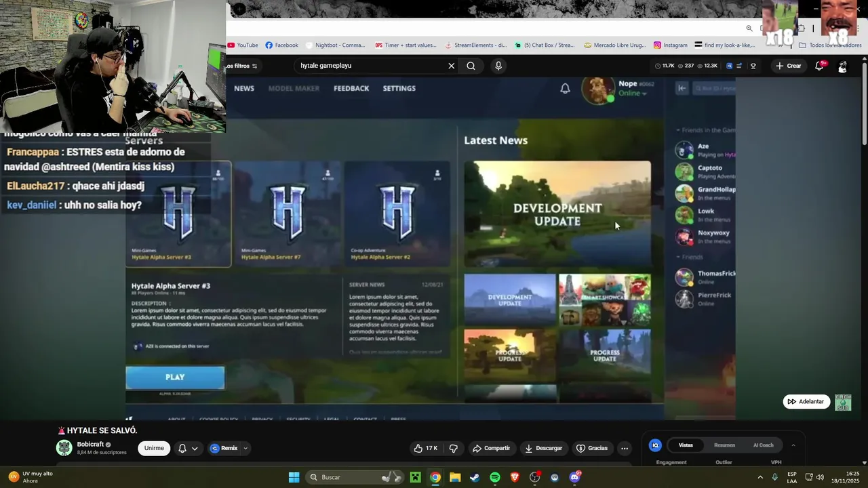Open the find my look-a-like bookmark
The image size is (868, 488).
click(725, 45)
